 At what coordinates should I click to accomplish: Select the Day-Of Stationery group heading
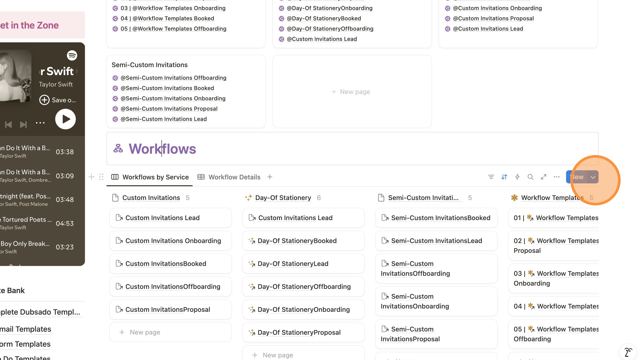pyautogui.click(x=283, y=198)
